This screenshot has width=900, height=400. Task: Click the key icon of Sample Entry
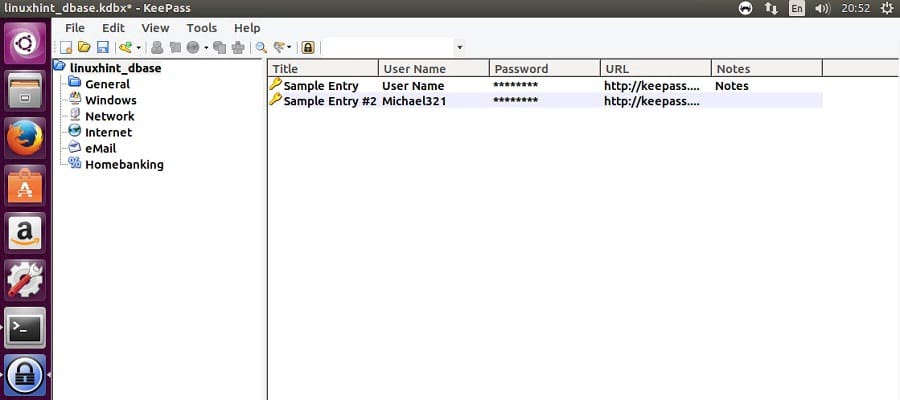tap(276, 84)
